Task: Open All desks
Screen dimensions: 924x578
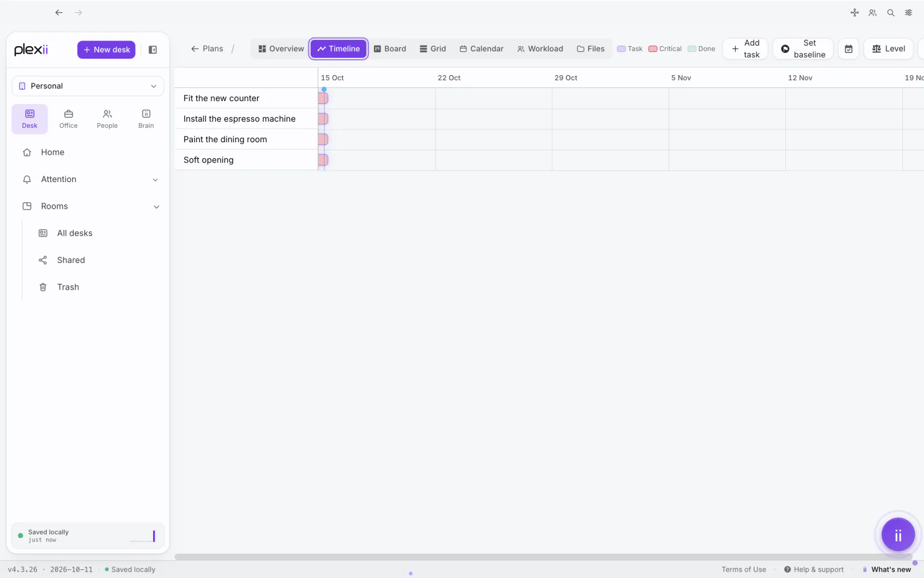Action: (74, 234)
